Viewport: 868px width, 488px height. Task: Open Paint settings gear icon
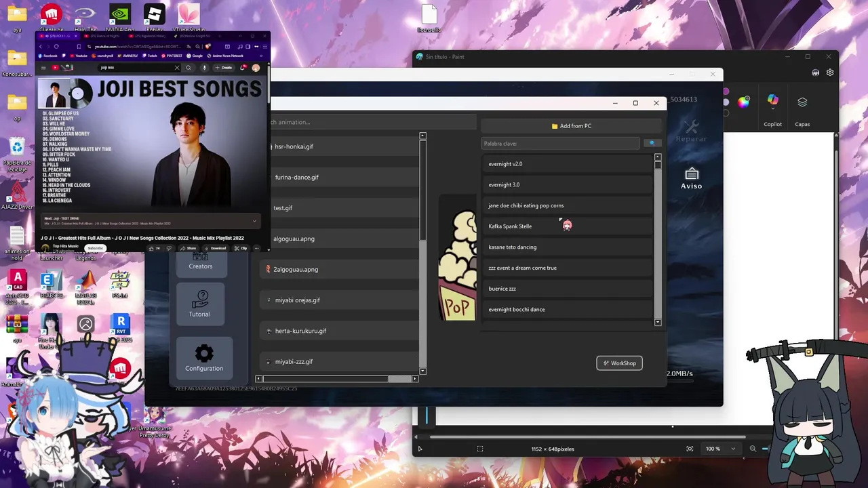click(830, 73)
